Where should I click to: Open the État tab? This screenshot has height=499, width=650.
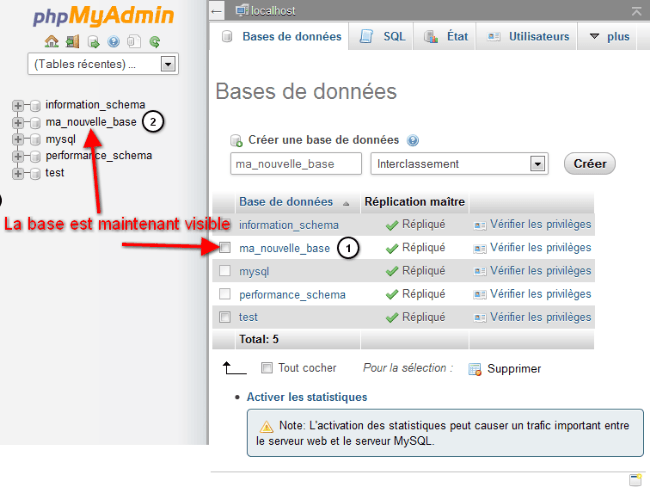click(x=446, y=36)
